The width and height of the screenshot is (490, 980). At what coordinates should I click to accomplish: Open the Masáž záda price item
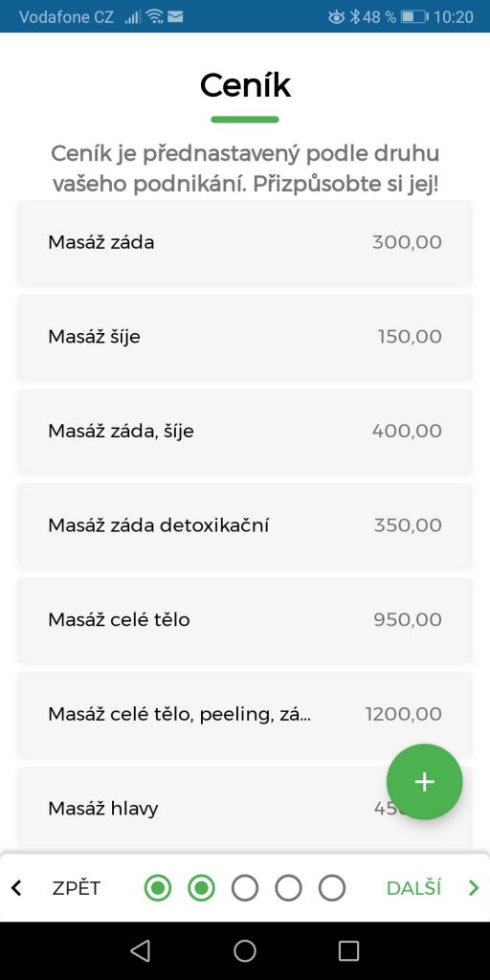pos(245,242)
